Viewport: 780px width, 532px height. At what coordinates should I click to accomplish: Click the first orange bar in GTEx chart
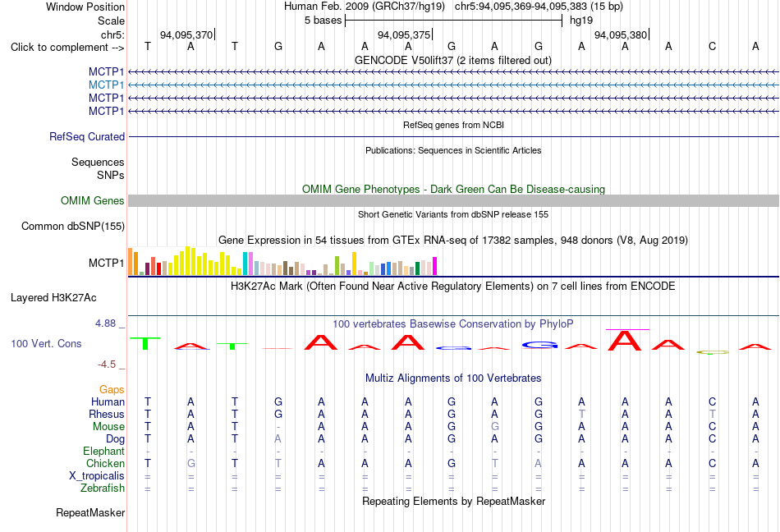pos(131,262)
